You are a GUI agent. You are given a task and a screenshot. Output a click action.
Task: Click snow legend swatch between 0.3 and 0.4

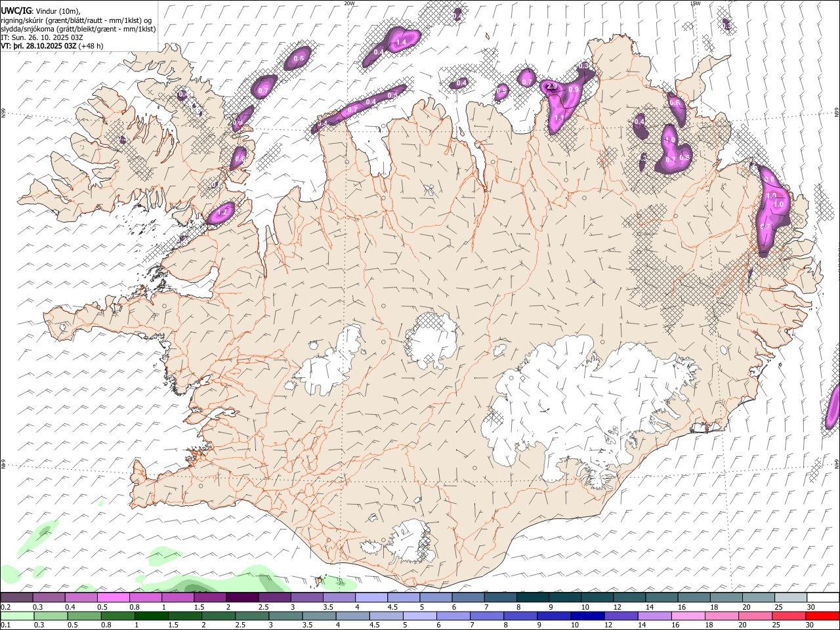49,598
